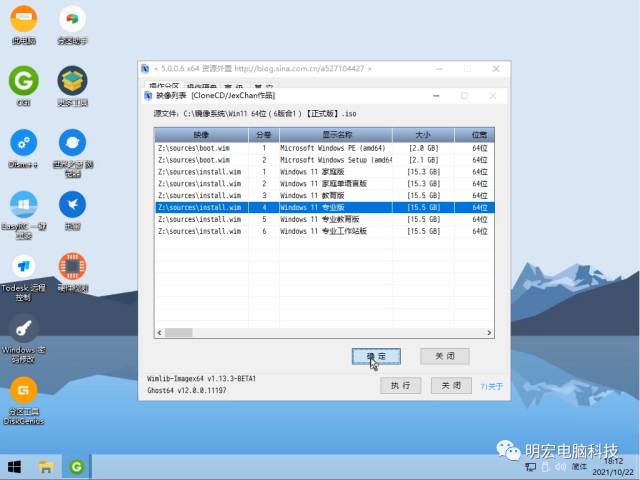Confirm selection with the 确定 button
Screen dimensions: 640x480
pyautogui.click(x=376, y=356)
